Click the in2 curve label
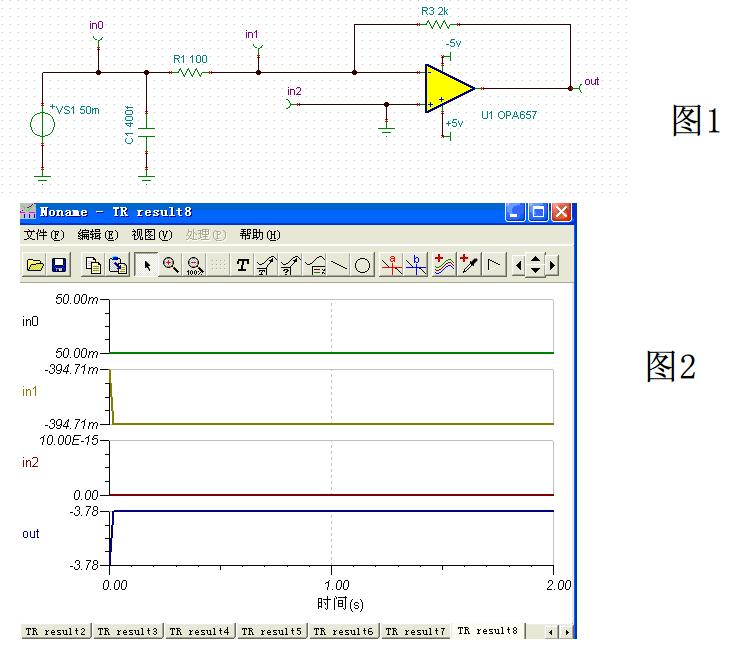 [x=30, y=463]
